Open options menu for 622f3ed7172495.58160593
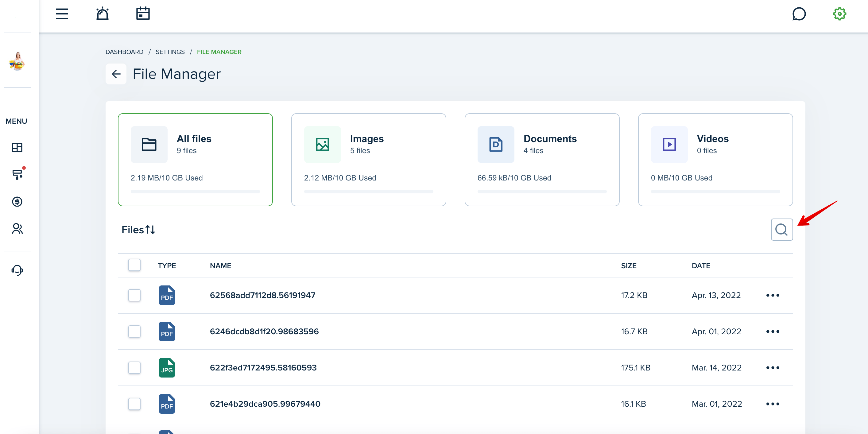The width and height of the screenshot is (868, 434). click(773, 368)
